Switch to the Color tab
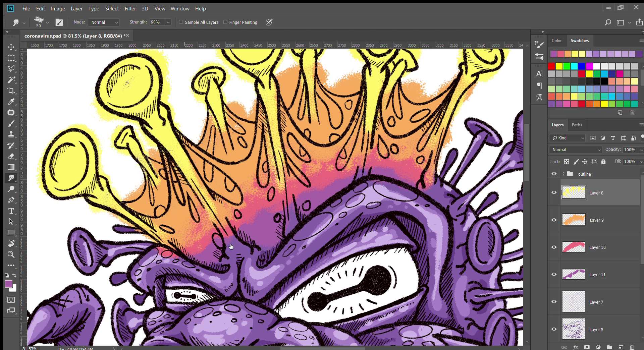Image resolution: width=644 pixels, height=350 pixels. pyautogui.click(x=556, y=40)
